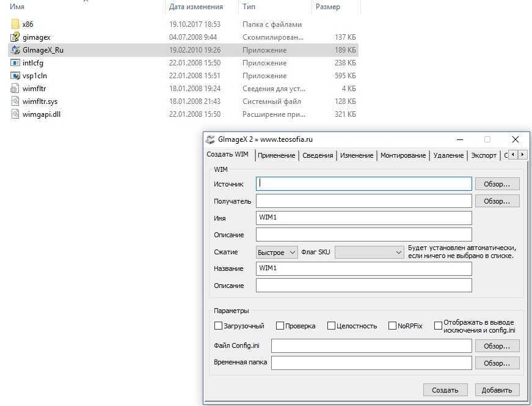This screenshot has height=406, width=532.
Task: Click the GImageX_Ru application icon
Action: click(x=16, y=50)
